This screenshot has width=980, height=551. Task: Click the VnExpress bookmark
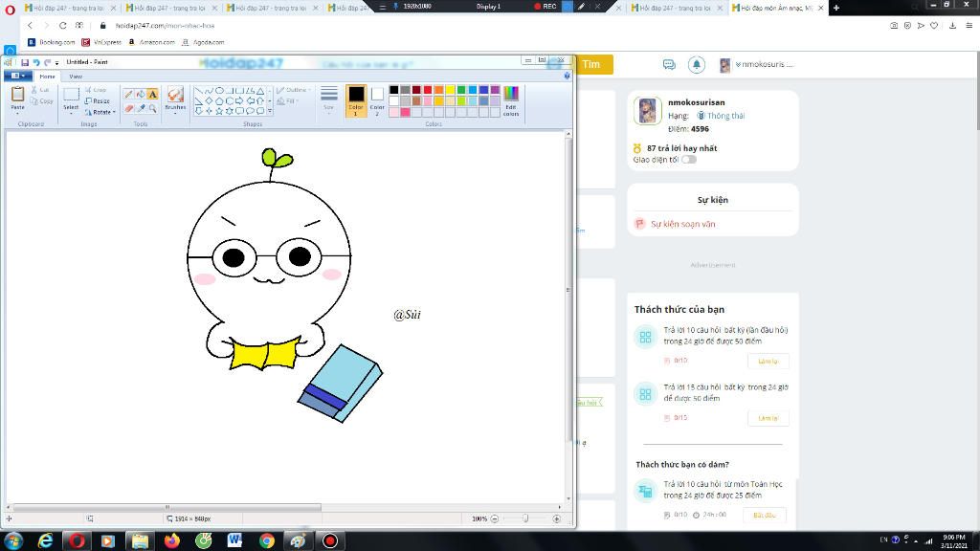click(101, 42)
